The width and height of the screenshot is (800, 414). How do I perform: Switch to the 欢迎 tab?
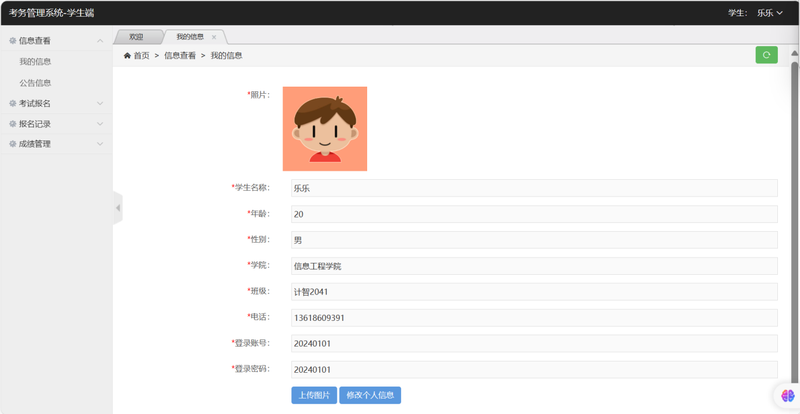tap(136, 37)
